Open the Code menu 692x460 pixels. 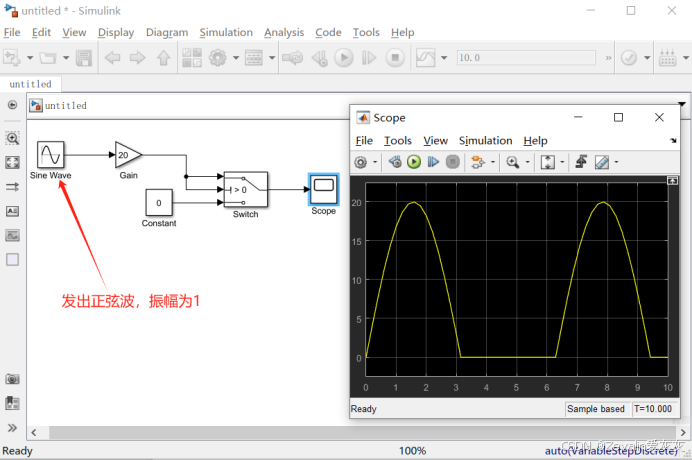coord(328,32)
